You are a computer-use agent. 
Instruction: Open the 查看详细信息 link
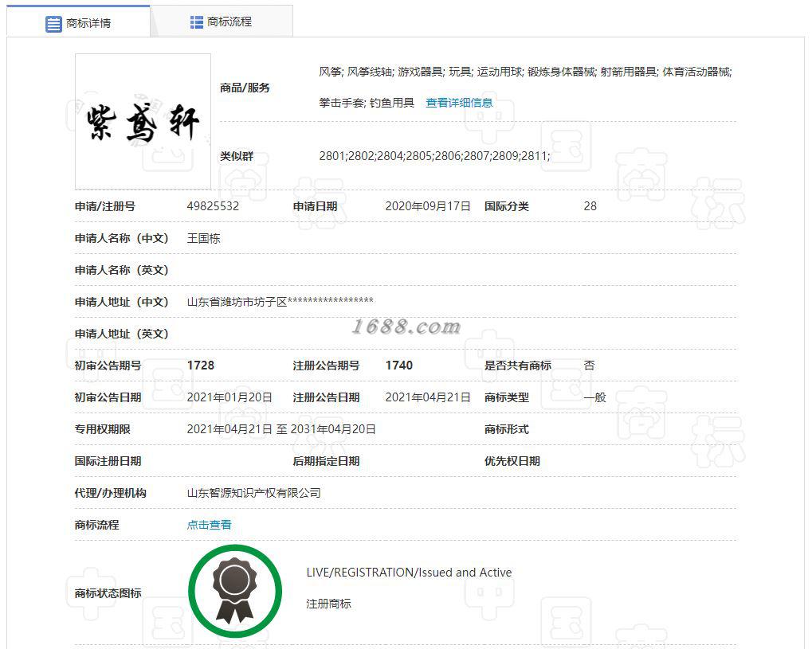coord(459,103)
